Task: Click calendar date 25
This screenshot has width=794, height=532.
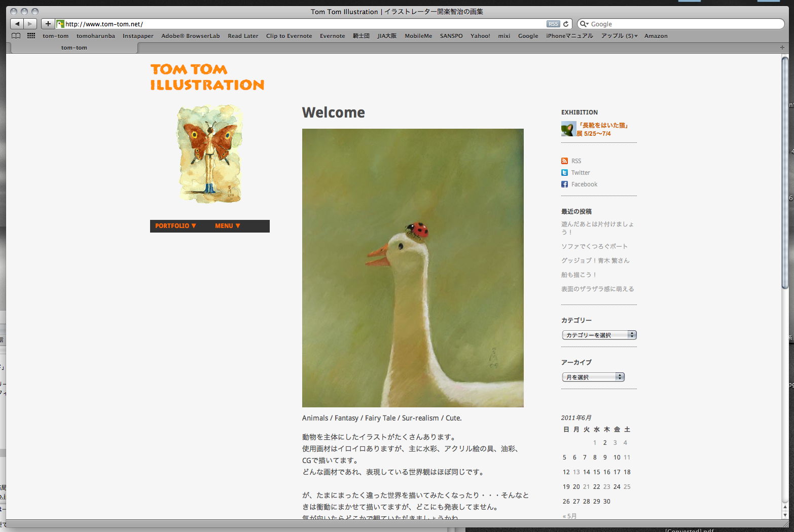Action: pyautogui.click(x=627, y=487)
